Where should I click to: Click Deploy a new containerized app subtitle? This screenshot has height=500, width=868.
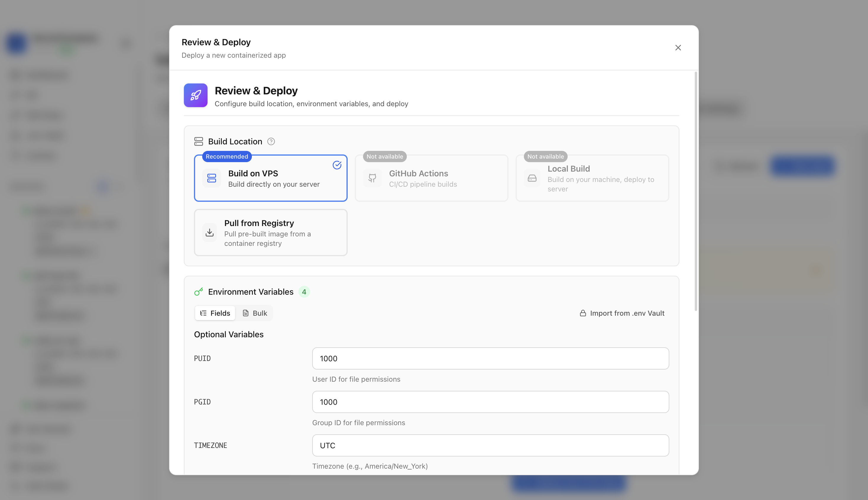tap(234, 55)
